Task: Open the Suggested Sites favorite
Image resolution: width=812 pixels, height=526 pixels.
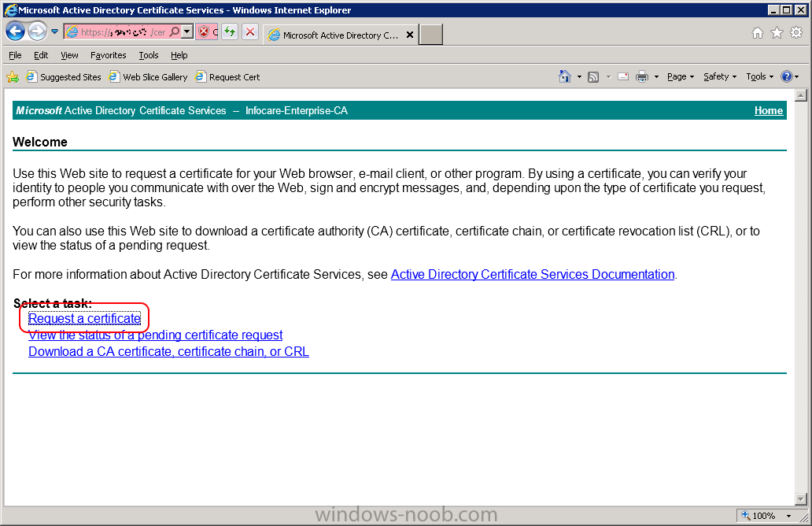Action: pyautogui.click(x=64, y=76)
